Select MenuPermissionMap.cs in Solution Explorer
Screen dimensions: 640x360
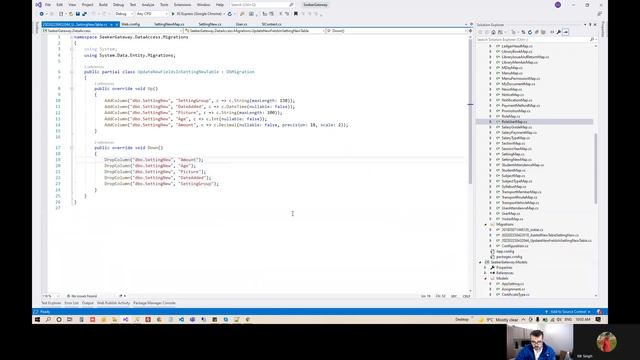(x=520, y=78)
